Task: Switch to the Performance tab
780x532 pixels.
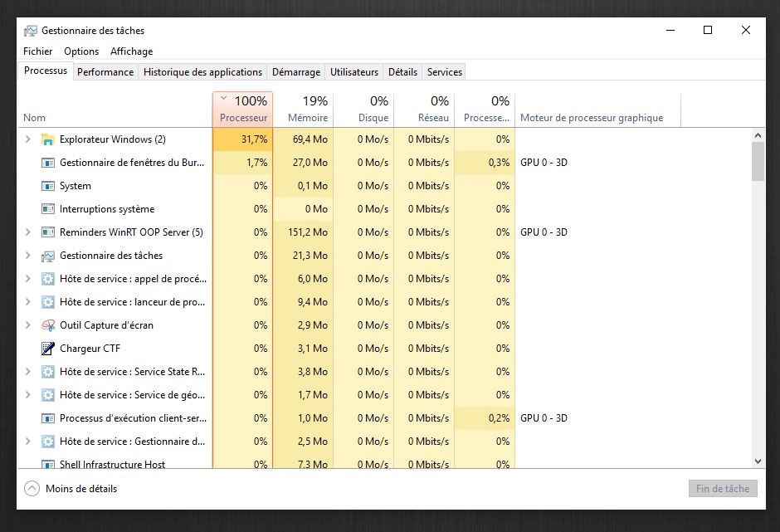Action: pyautogui.click(x=105, y=72)
